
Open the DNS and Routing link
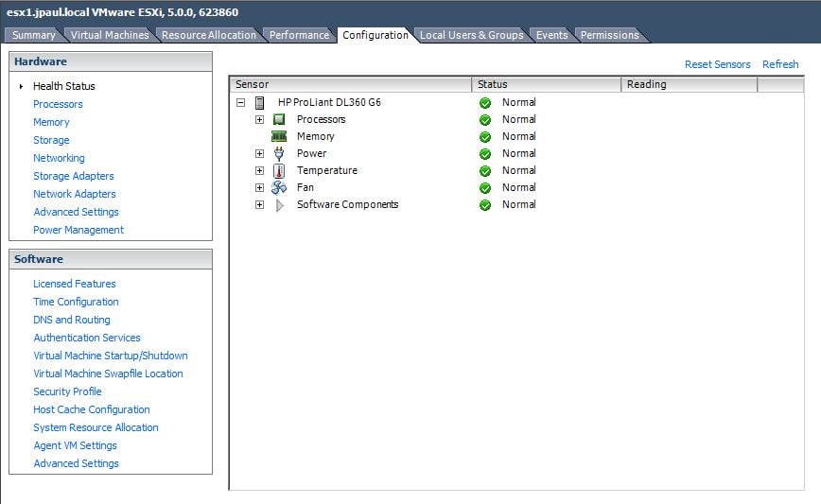pos(72,320)
